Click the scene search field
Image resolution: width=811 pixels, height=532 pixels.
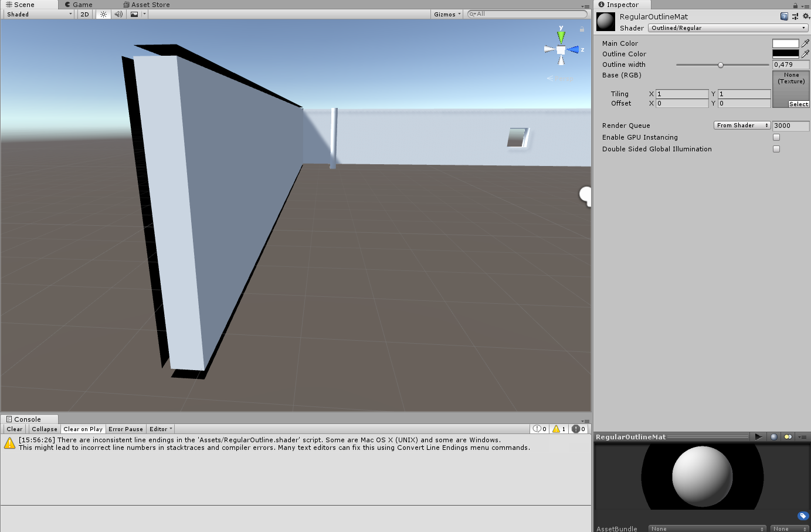click(527, 14)
